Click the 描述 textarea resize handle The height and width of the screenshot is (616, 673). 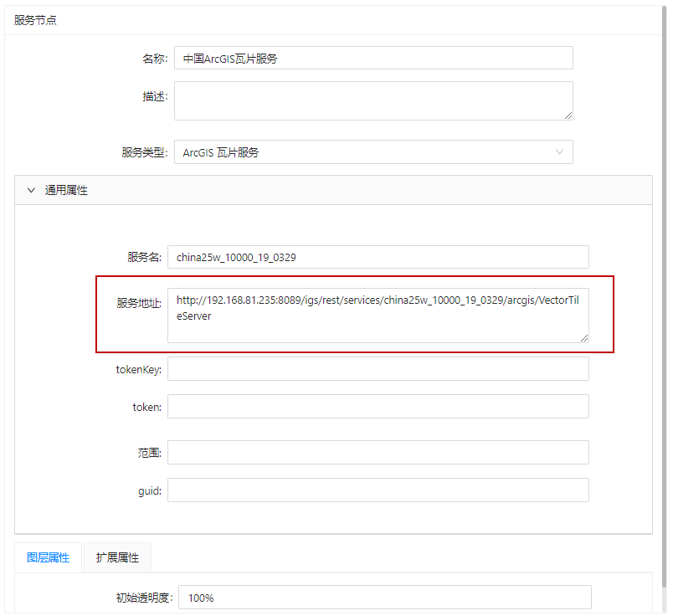[568, 116]
